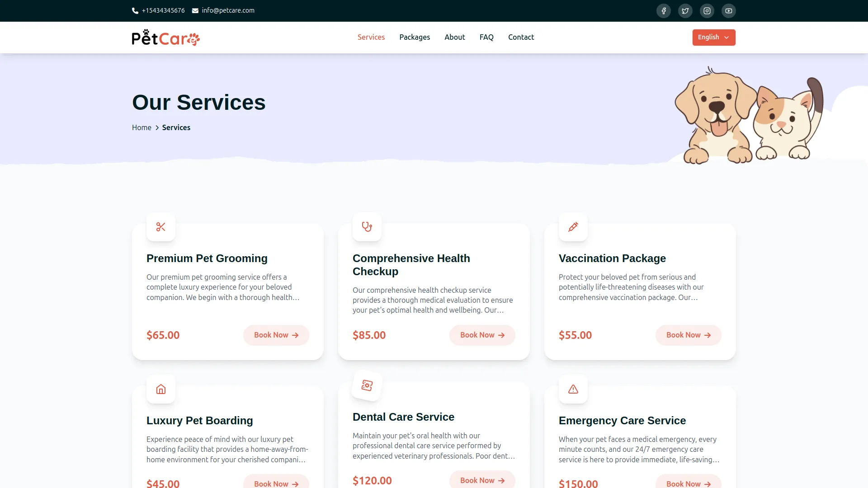The image size is (868, 488).
Task: Click Services in the breadcrumb
Action: tap(176, 128)
